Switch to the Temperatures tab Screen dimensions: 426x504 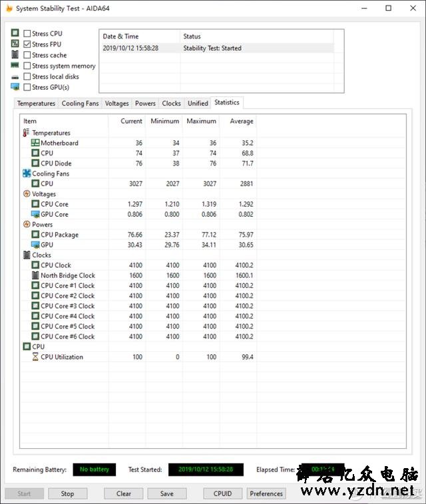36,104
